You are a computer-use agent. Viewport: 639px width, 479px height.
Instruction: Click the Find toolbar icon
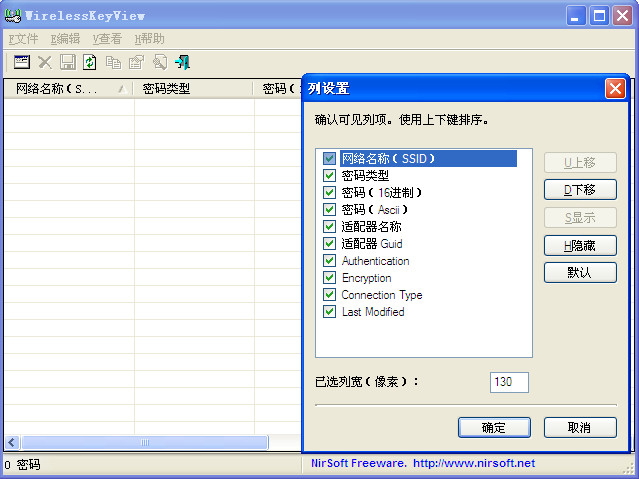[x=160, y=62]
